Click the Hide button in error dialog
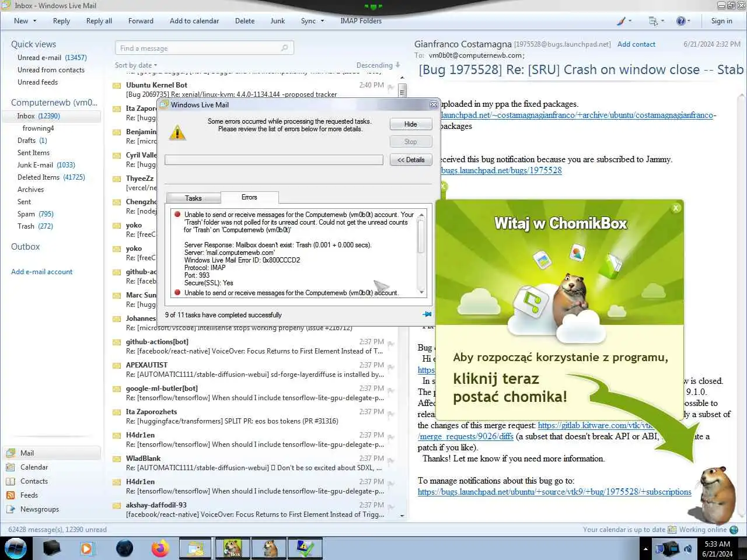 [x=411, y=124]
